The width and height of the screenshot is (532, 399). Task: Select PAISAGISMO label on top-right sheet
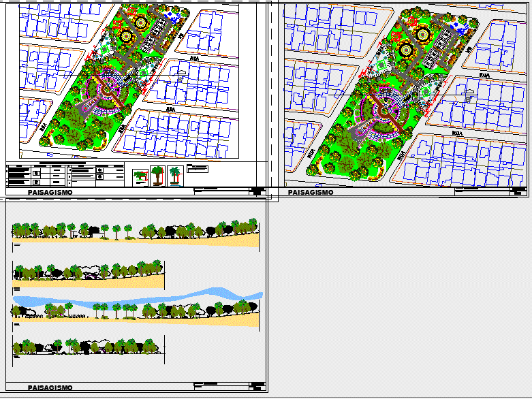[x=311, y=193]
